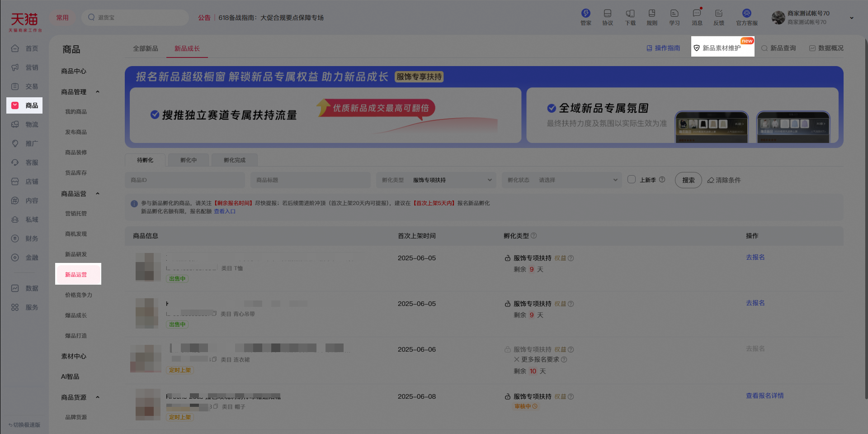This screenshot has height=434, width=868.
Task: Open the 协议 icon in top bar
Action: click(x=607, y=14)
